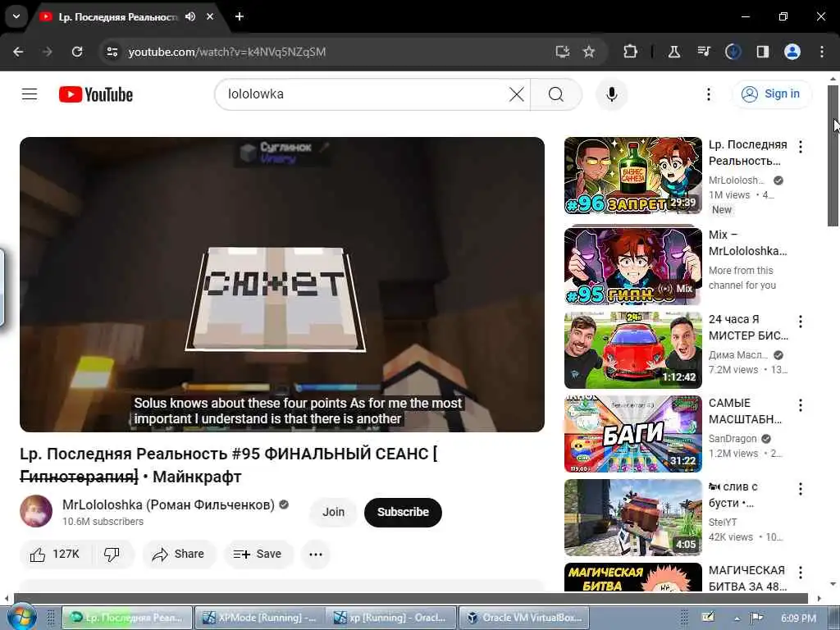Open the Mix – MrLololoshka title link

click(747, 243)
